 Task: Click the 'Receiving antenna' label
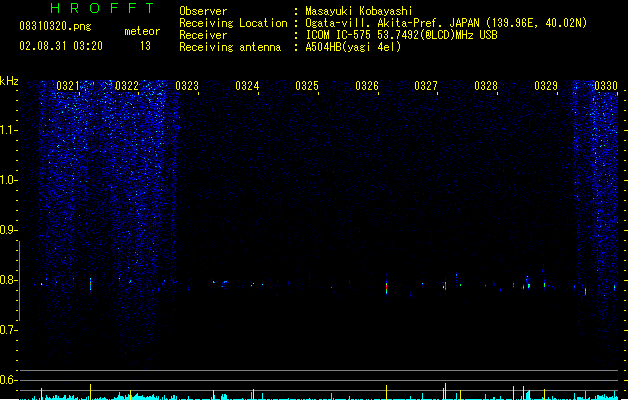click(x=230, y=47)
